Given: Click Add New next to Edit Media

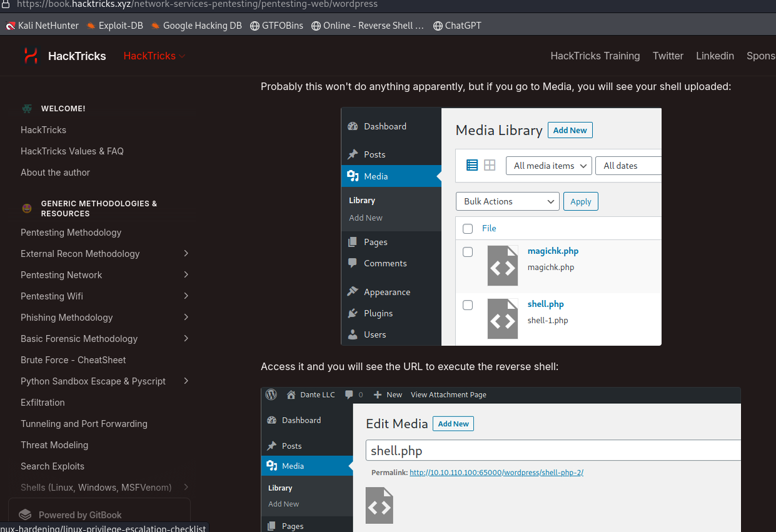Looking at the screenshot, I should 453,423.
